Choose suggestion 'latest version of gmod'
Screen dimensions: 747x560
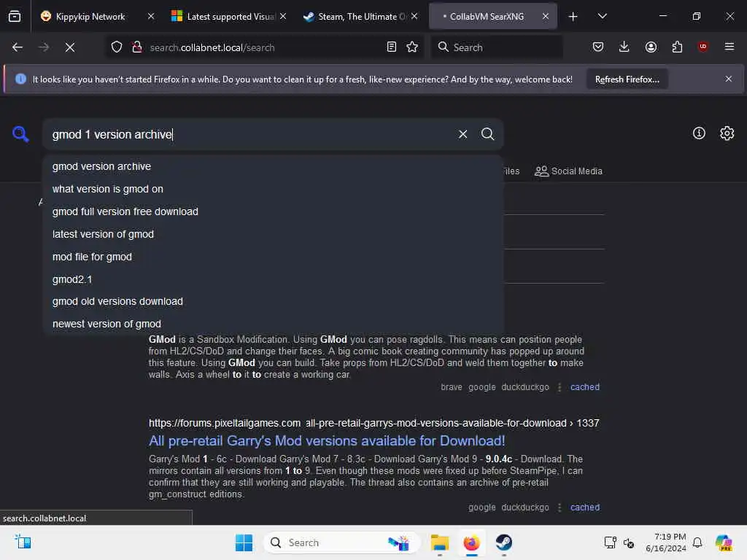273,234
